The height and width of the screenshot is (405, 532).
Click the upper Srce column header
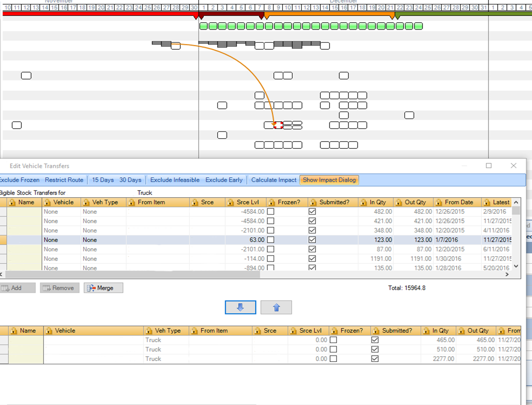(x=207, y=202)
